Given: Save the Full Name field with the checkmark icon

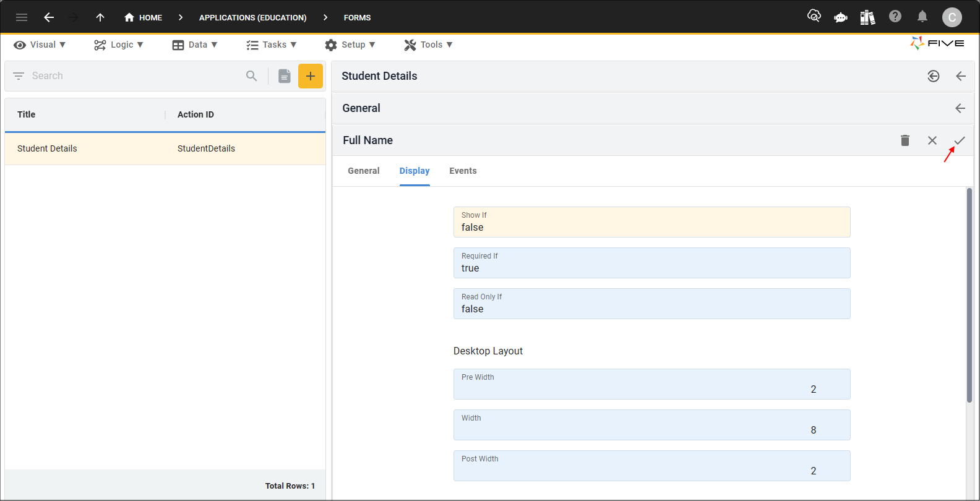Looking at the screenshot, I should click(959, 140).
